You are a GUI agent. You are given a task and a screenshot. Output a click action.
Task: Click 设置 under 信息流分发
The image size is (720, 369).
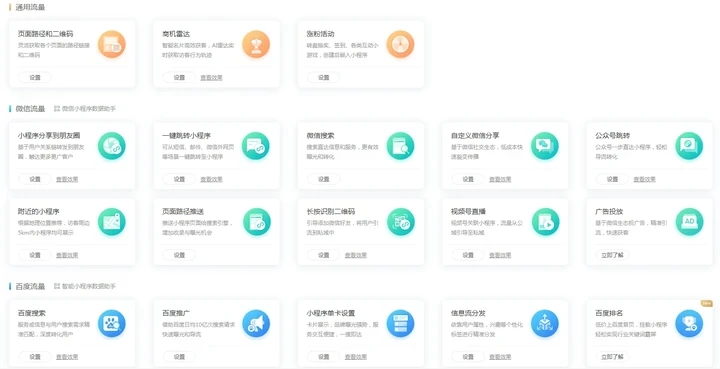(x=468, y=357)
